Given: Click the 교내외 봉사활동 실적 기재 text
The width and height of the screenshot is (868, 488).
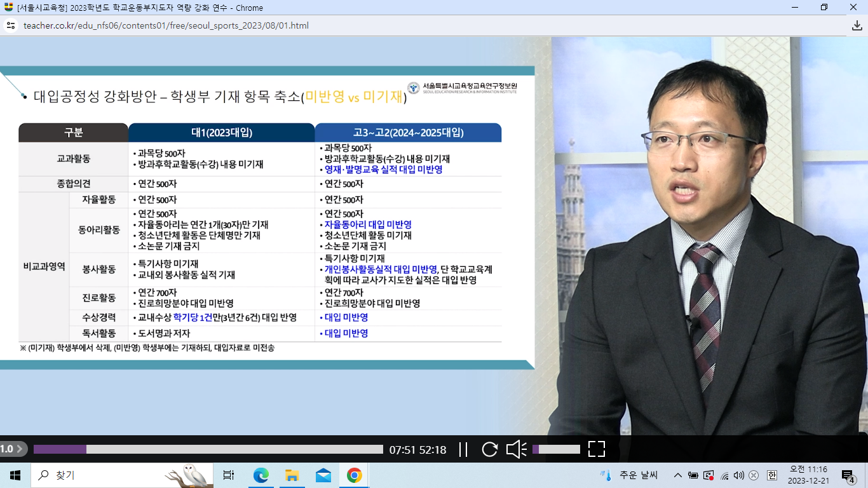Looking at the screenshot, I should click(186, 275).
